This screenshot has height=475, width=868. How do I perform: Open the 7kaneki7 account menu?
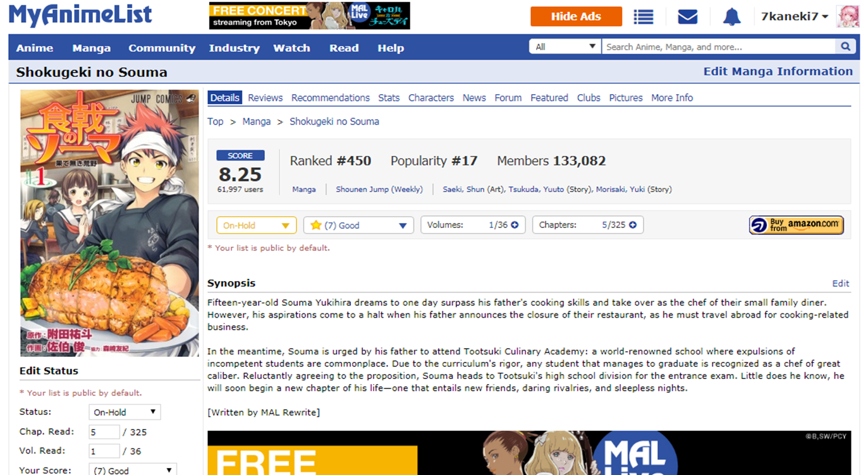(x=794, y=17)
